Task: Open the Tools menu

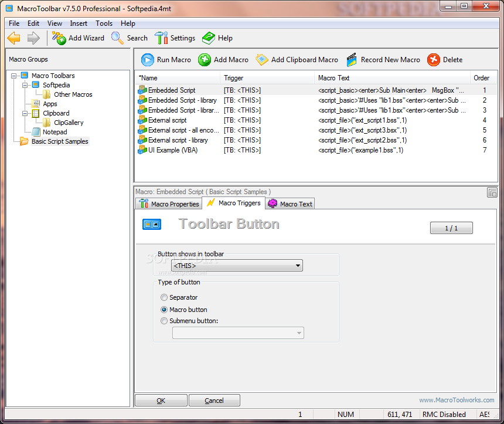Action: (x=104, y=23)
